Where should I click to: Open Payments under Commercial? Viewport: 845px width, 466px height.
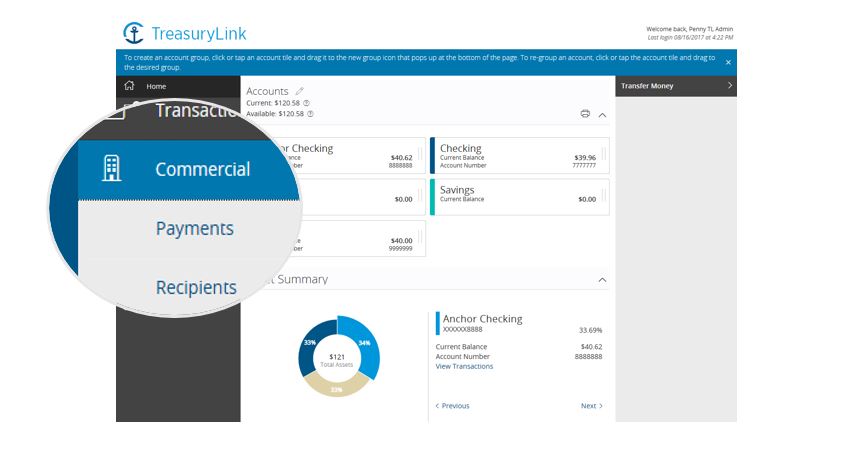195,228
